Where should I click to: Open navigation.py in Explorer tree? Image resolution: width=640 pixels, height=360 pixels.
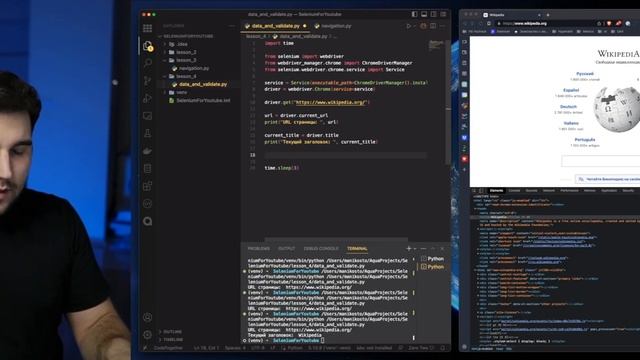click(194, 69)
